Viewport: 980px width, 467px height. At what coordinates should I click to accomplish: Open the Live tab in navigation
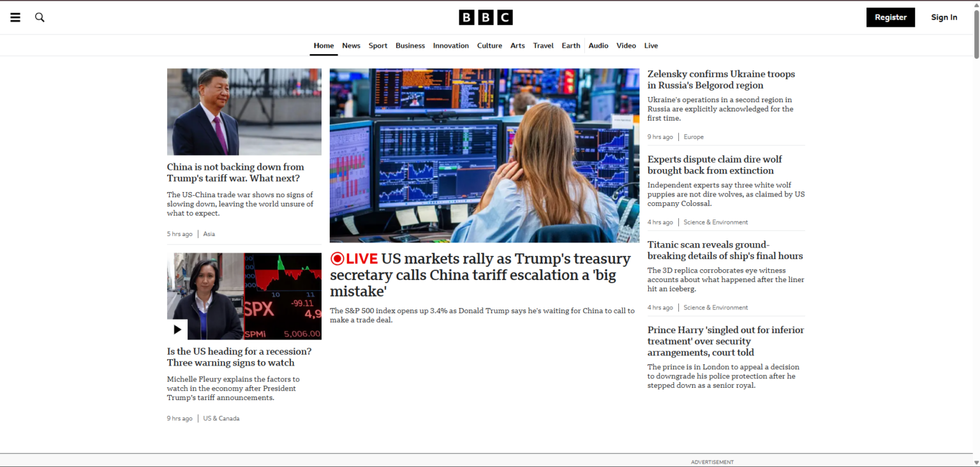651,46
